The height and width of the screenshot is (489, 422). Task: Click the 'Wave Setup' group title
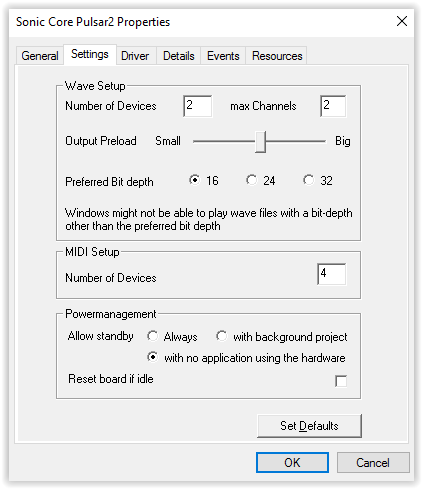[x=95, y=86]
